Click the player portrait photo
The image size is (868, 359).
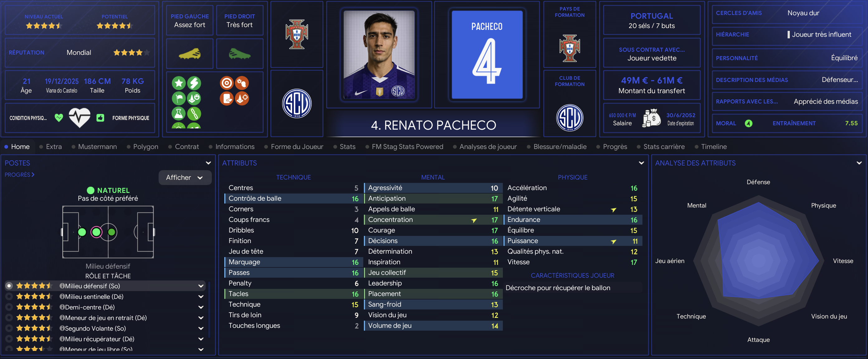click(x=379, y=55)
